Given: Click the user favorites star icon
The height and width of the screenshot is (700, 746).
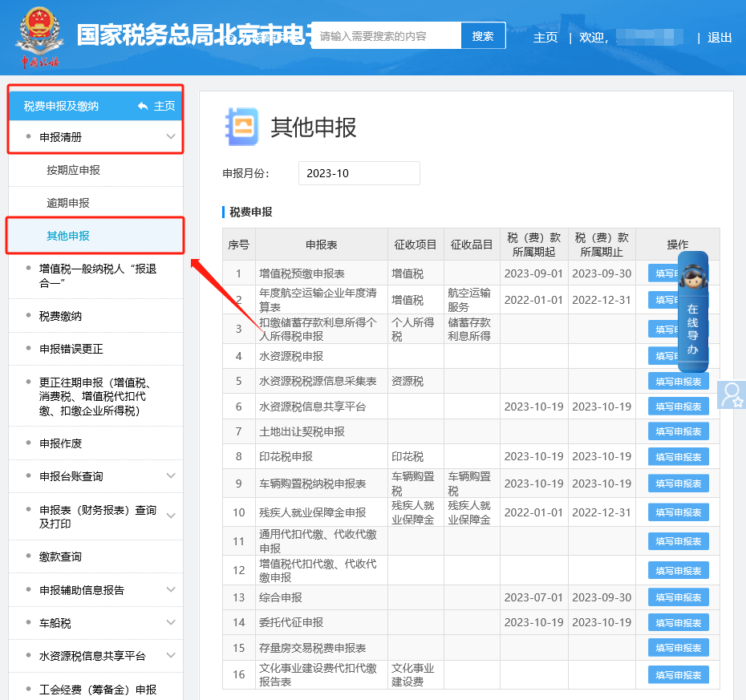Looking at the screenshot, I should tap(731, 394).
